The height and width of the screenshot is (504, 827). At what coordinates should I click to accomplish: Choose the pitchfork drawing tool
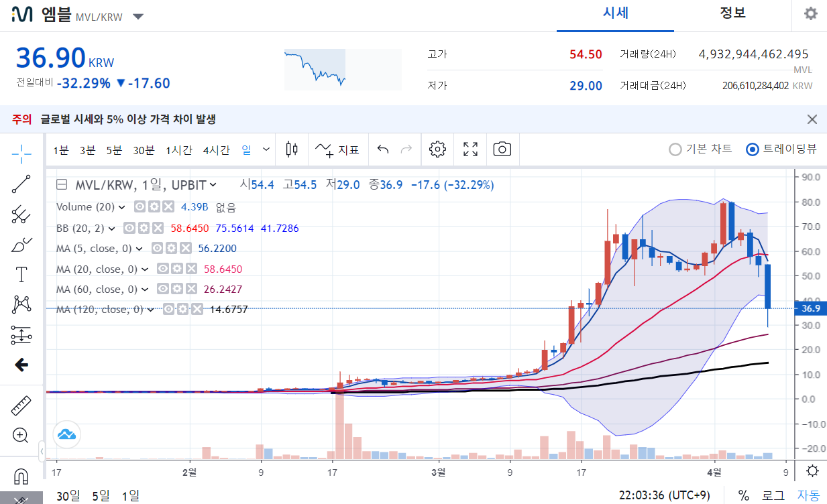(x=21, y=214)
